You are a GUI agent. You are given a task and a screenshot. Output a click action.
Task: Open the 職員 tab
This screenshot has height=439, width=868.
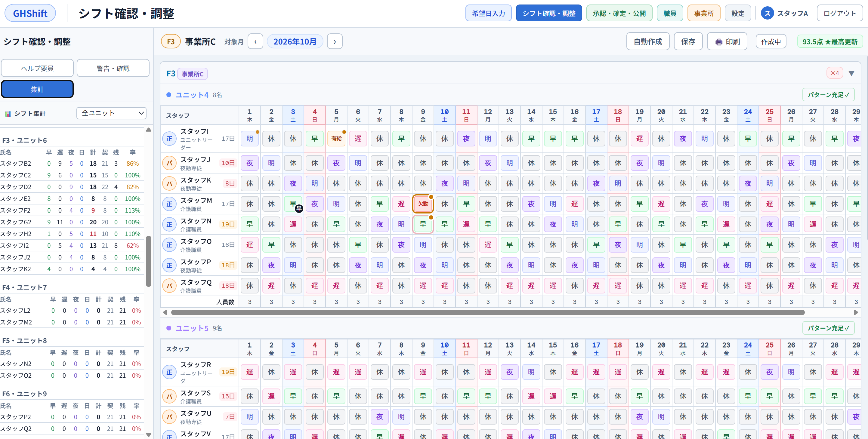coord(669,14)
